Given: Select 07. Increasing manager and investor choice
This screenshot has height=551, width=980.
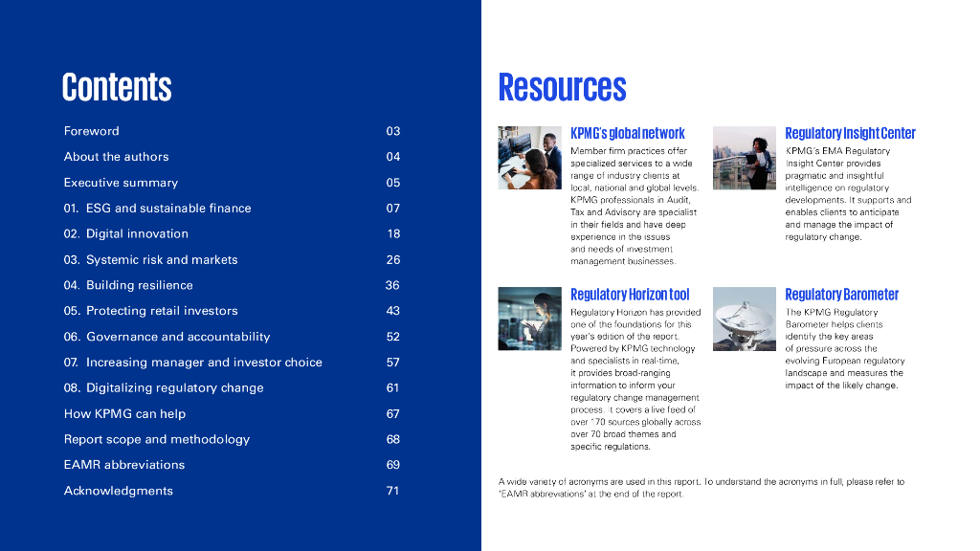Looking at the screenshot, I should tap(193, 363).
